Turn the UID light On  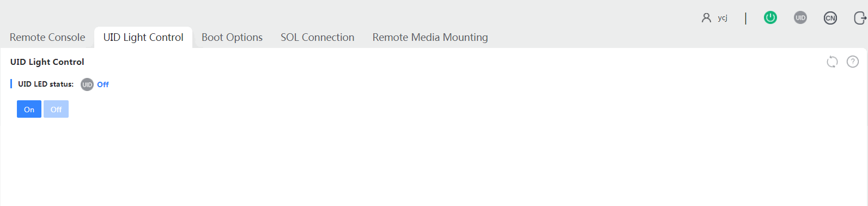point(29,109)
